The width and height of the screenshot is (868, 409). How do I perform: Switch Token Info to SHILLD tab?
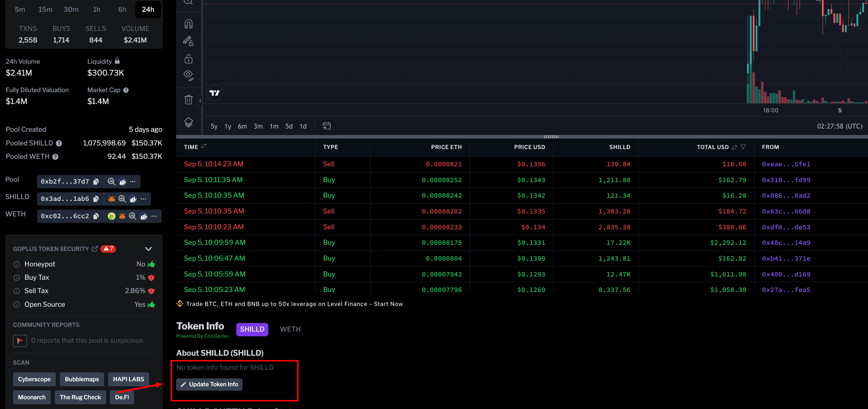click(x=252, y=329)
